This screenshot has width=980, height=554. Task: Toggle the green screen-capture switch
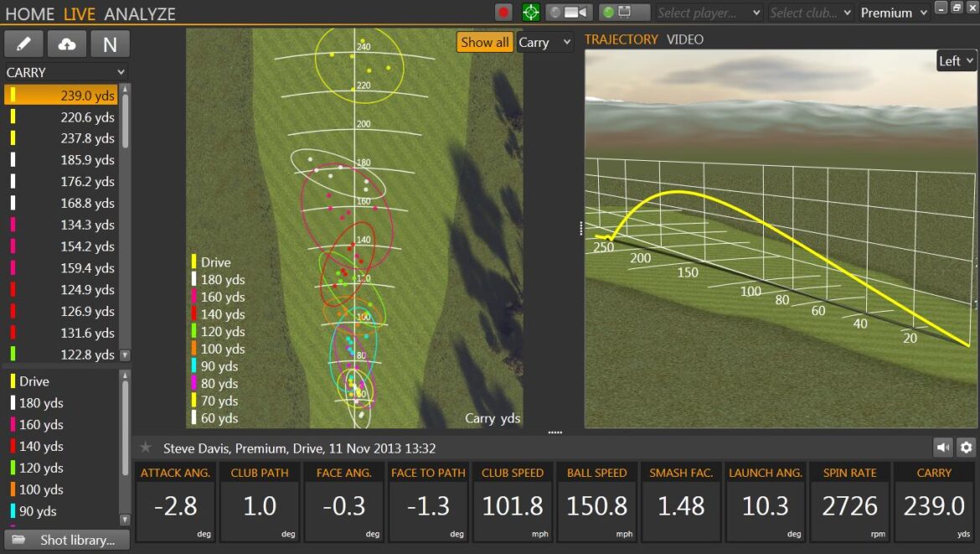[x=624, y=13]
